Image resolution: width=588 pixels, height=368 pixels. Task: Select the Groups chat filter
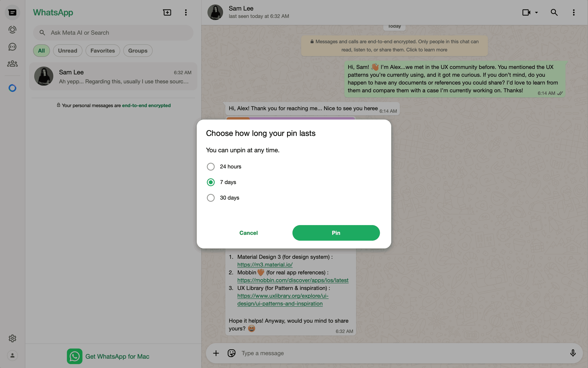pos(138,51)
